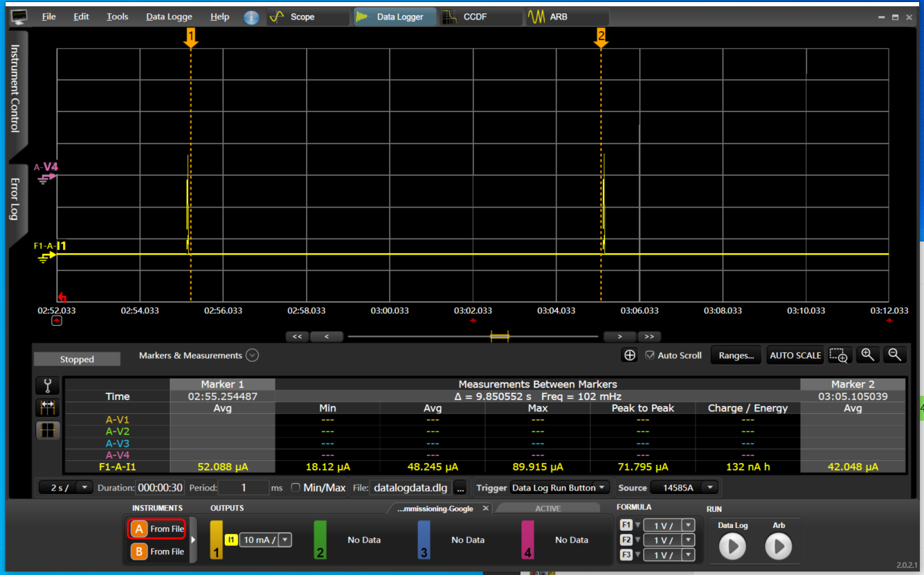The width and height of the screenshot is (924, 575).
Task: Switch to the CCDF tab
Action: point(480,17)
